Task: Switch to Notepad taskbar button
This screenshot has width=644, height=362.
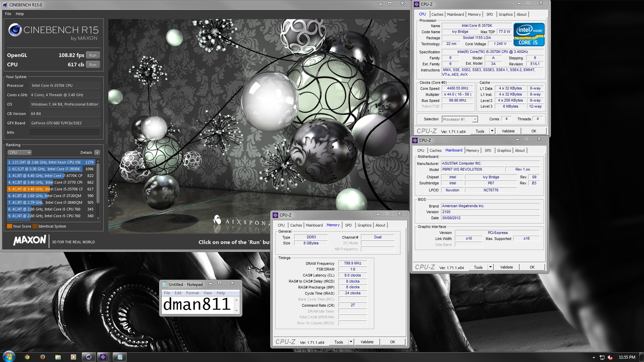Action: point(120,357)
